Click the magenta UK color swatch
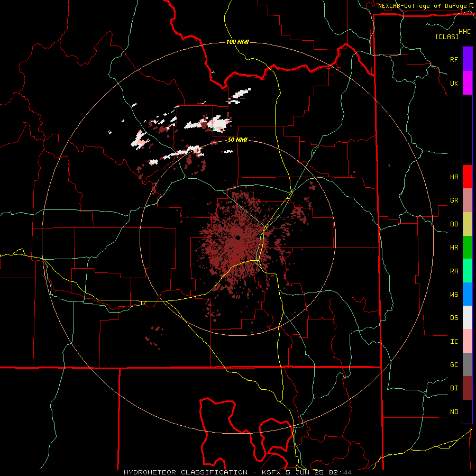Viewport: 476px width, 476px height. coord(467,83)
